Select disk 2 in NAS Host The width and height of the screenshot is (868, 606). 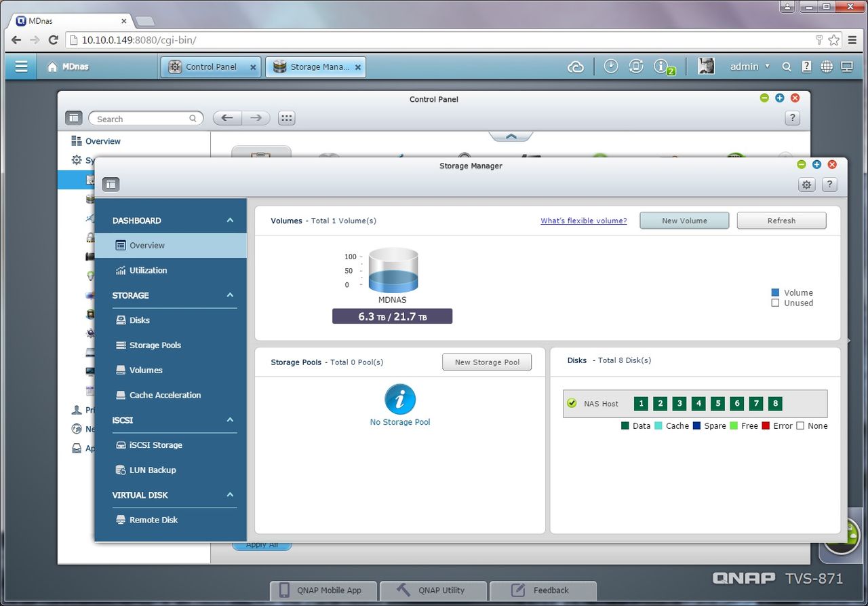click(x=660, y=404)
